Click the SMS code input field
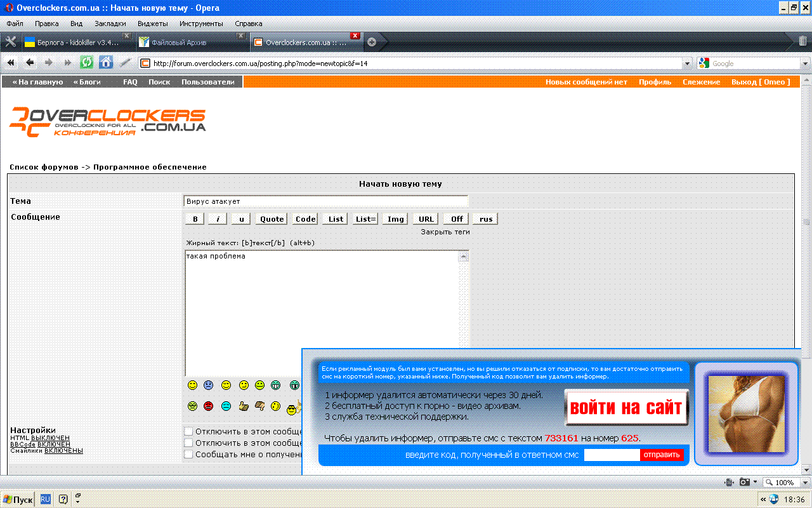 tap(612, 455)
